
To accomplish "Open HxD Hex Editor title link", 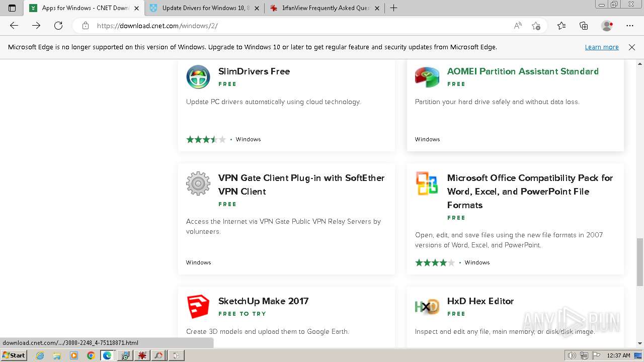I will [480, 301].
